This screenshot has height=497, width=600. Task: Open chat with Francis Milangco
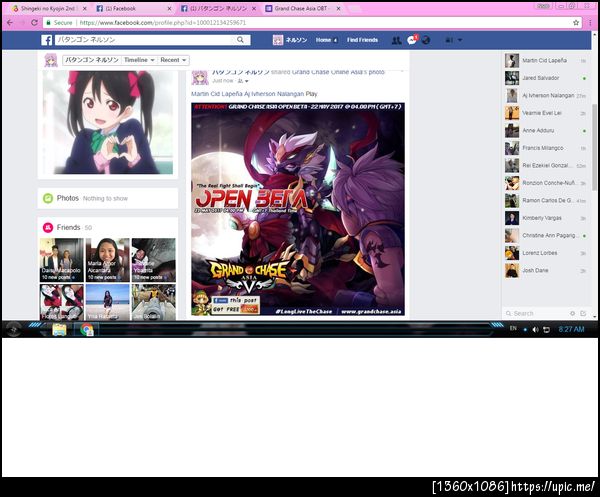[x=546, y=148]
